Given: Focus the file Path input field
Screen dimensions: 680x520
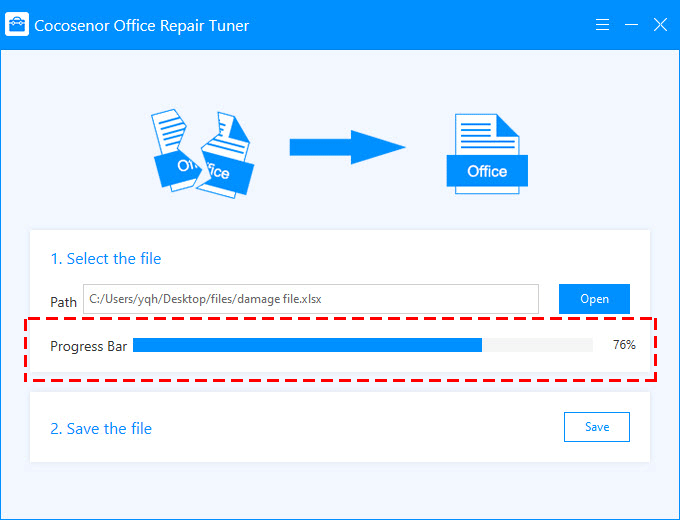Looking at the screenshot, I should 311,299.
